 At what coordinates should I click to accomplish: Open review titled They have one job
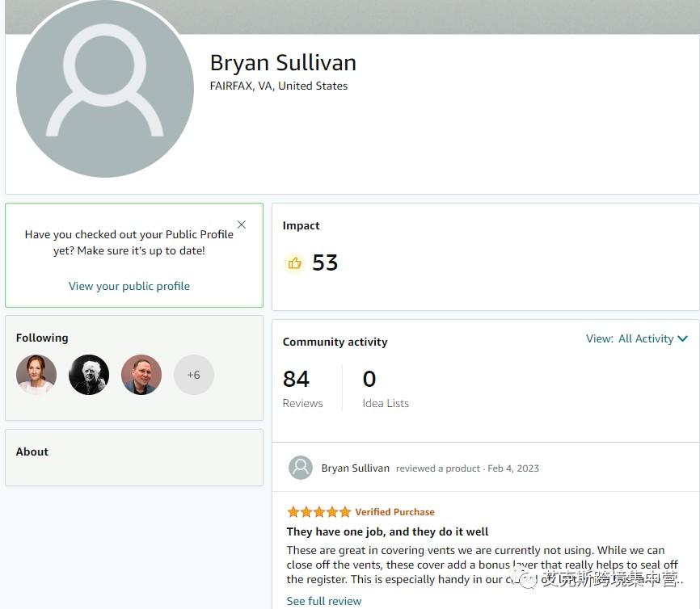point(387,531)
